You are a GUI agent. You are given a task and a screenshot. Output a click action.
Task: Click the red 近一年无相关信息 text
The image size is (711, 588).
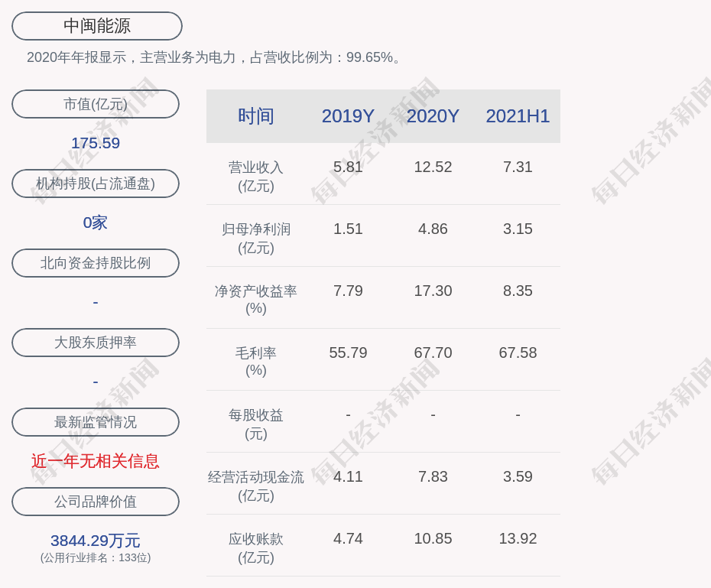96,461
